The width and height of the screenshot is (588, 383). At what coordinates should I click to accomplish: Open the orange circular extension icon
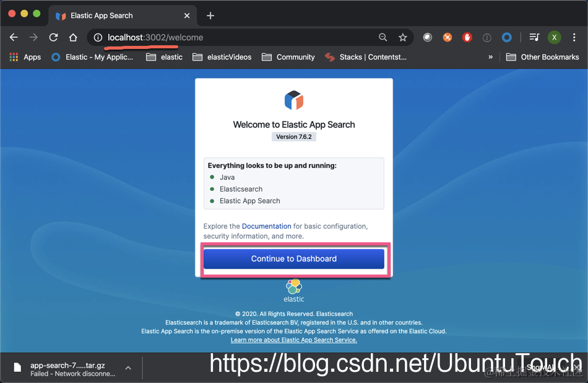click(x=447, y=37)
